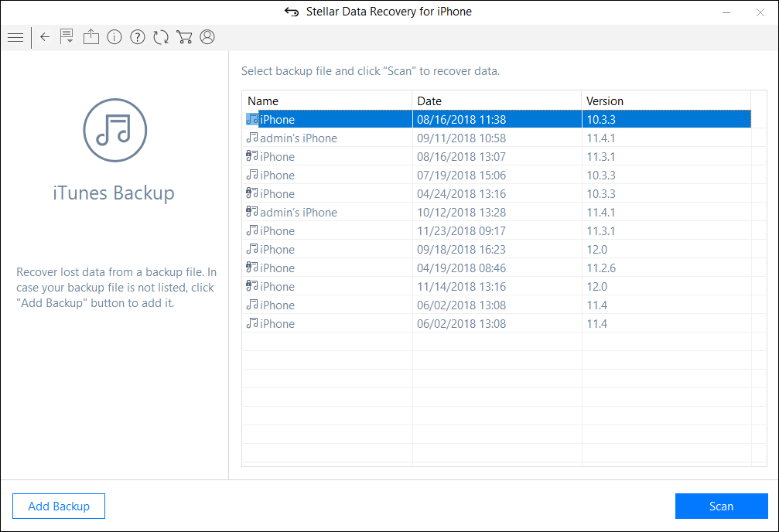
Task: Click the export/share icon in toolbar
Action: tap(91, 37)
